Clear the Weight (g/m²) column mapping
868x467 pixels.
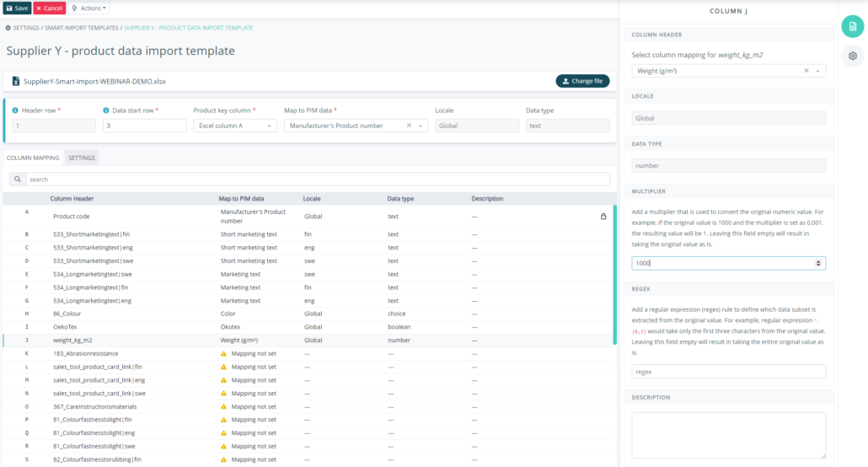pos(806,71)
